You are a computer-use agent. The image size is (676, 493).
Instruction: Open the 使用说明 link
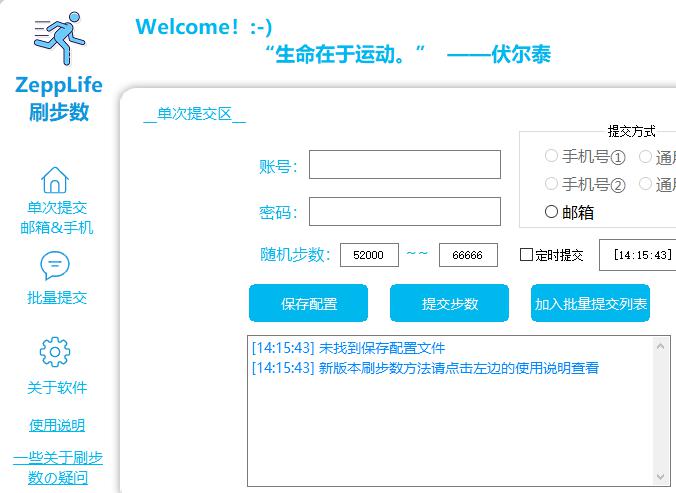pyautogui.click(x=57, y=425)
